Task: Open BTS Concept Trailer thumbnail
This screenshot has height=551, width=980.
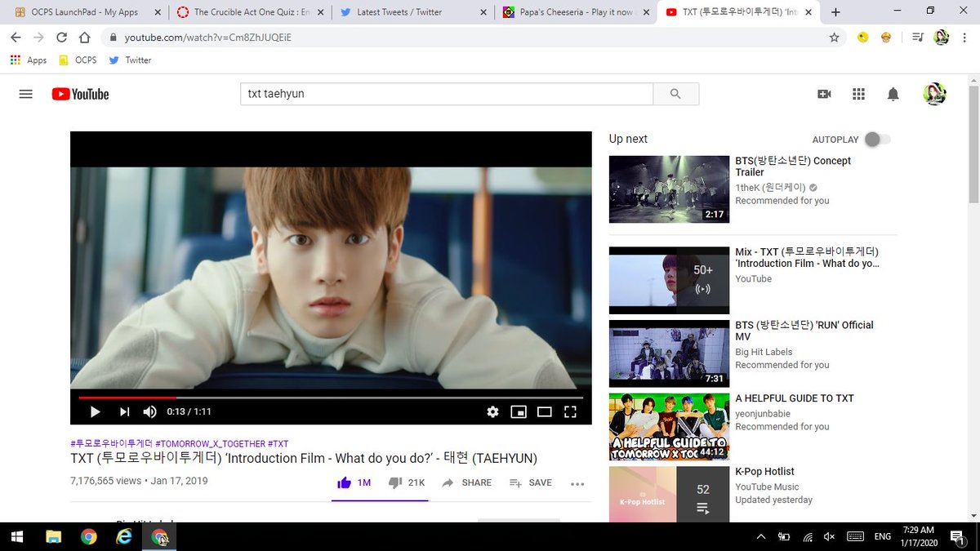Action: [669, 189]
